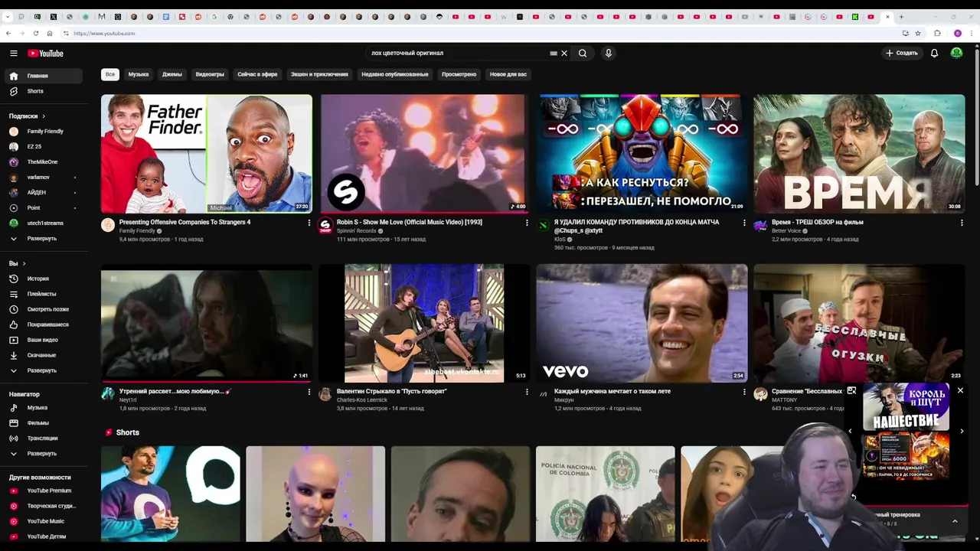Screen dimensions: 980x551
Task: Open Shorts in the sidebar
Action: 44,91
